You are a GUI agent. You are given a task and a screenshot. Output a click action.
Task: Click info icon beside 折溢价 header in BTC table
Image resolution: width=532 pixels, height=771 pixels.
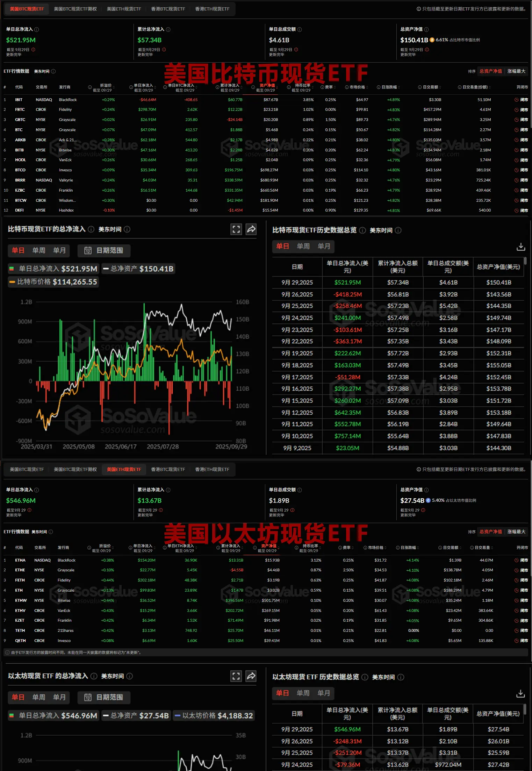pos(90,87)
